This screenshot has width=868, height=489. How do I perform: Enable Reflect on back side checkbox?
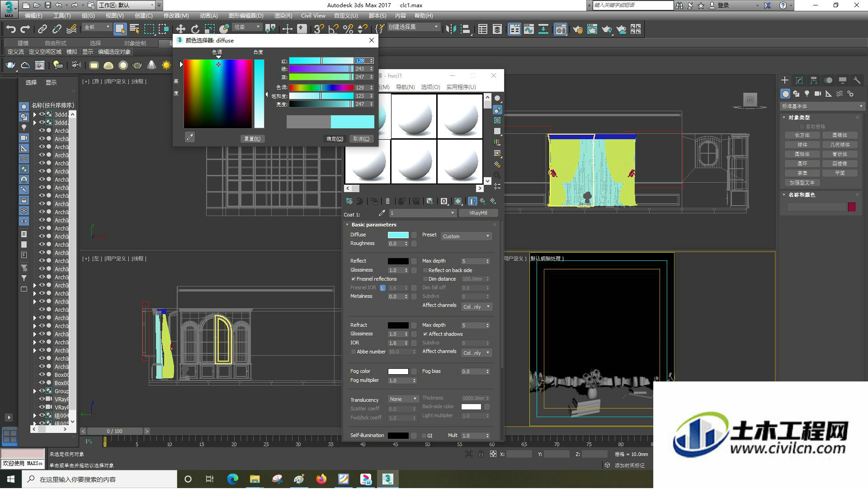pos(425,270)
